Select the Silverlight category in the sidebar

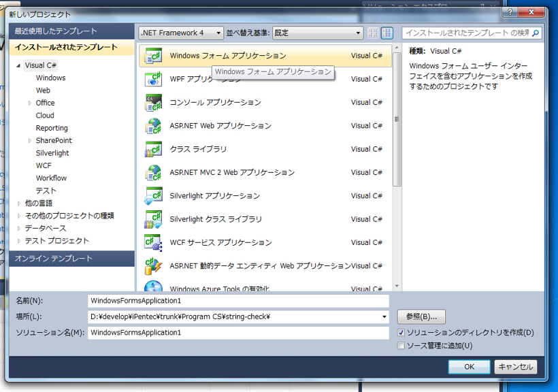54,152
